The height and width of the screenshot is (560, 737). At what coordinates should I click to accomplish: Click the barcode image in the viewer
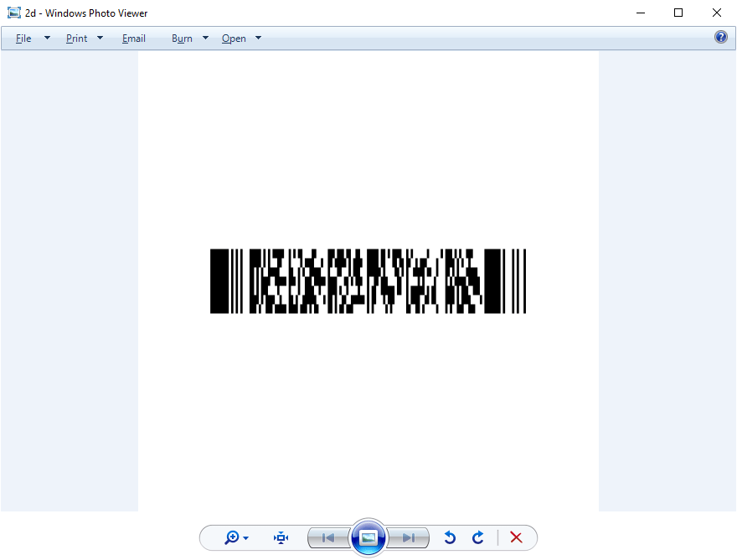(x=368, y=281)
